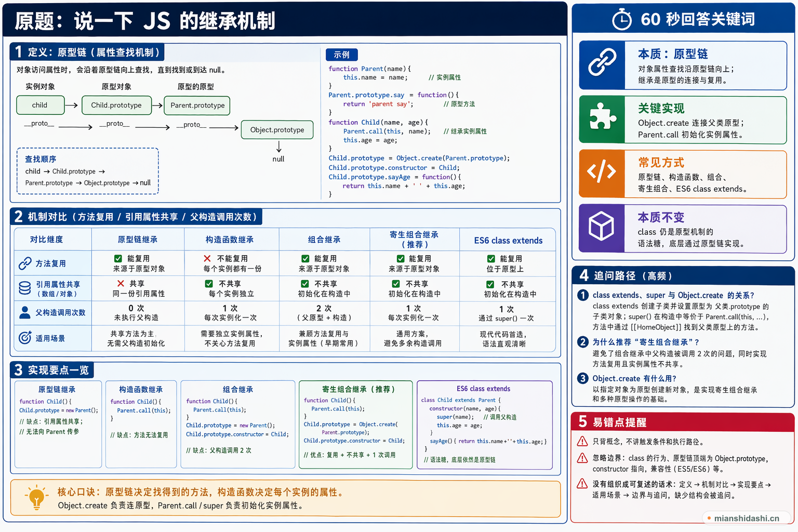Click 能复用 checkmark in ES6 class extends column
This screenshot has height=532, width=798.
coord(491,258)
